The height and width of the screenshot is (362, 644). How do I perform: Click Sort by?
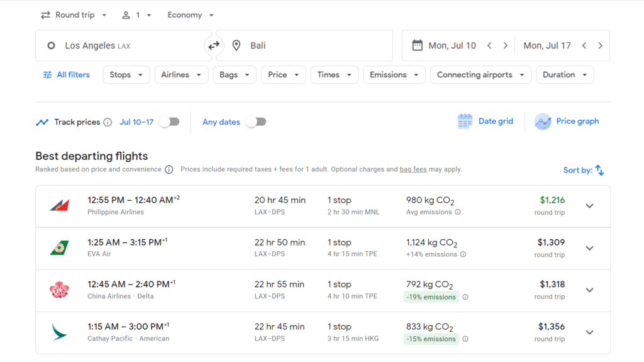click(584, 170)
